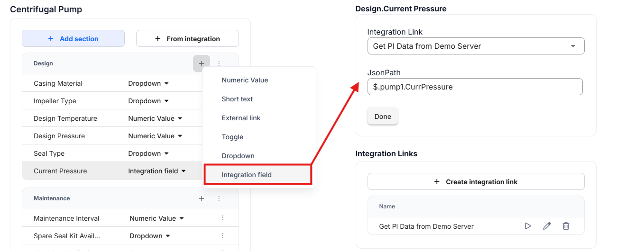Open Design Temperature field type dropdown
Image resolution: width=644 pixels, height=251 pixels.
tap(155, 118)
